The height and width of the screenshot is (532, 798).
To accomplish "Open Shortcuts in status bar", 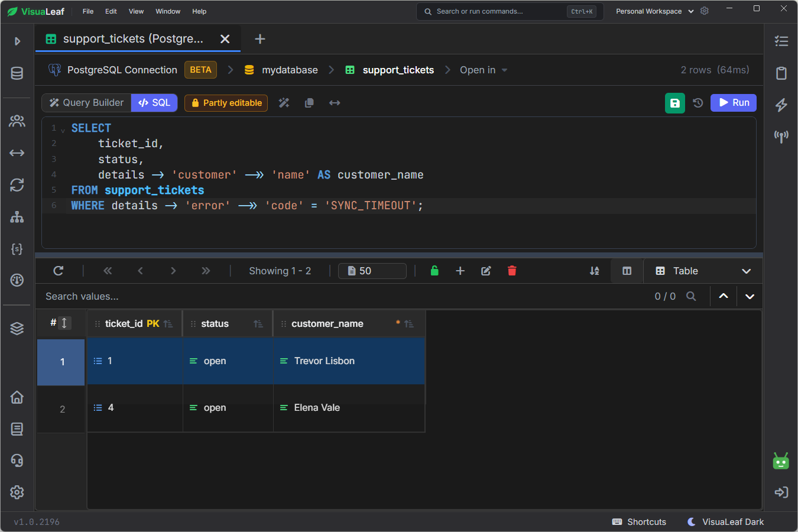I will 639,522.
